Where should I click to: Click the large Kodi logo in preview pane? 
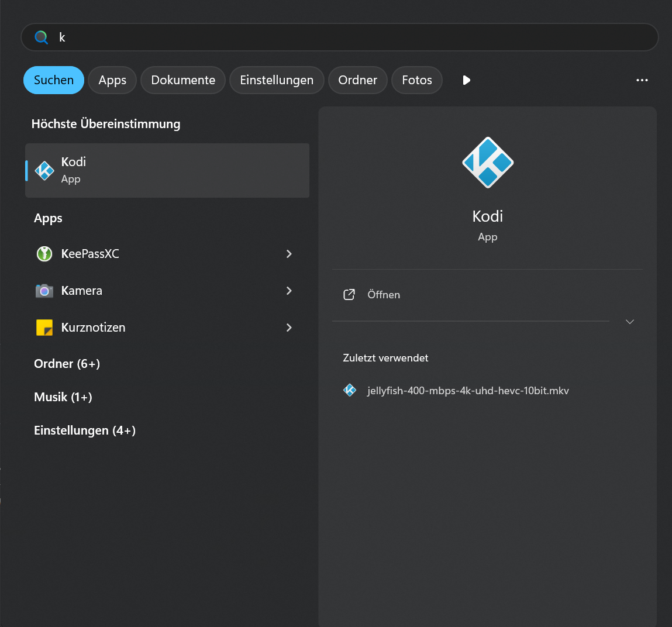(x=488, y=163)
